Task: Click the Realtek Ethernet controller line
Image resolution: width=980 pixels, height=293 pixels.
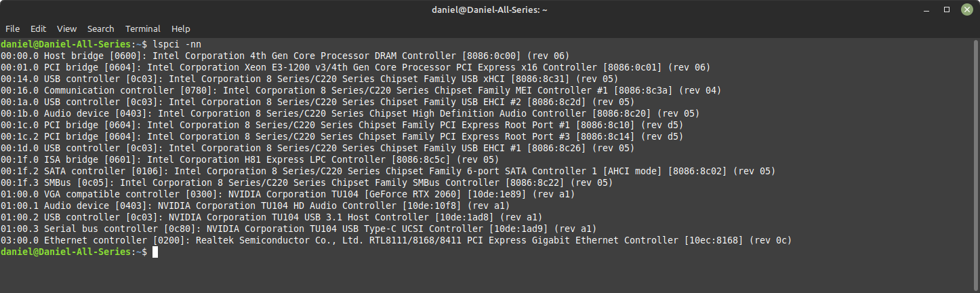Action: coord(396,240)
